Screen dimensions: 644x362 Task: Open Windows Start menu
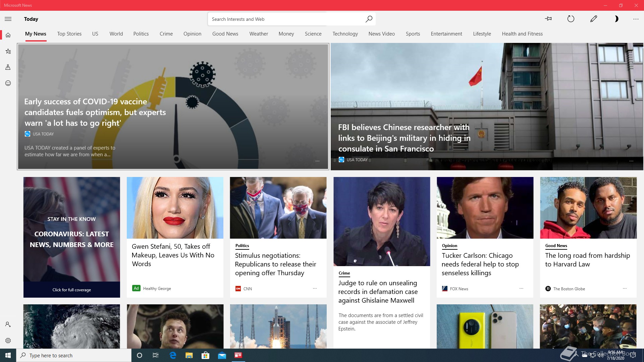pos(8,355)
